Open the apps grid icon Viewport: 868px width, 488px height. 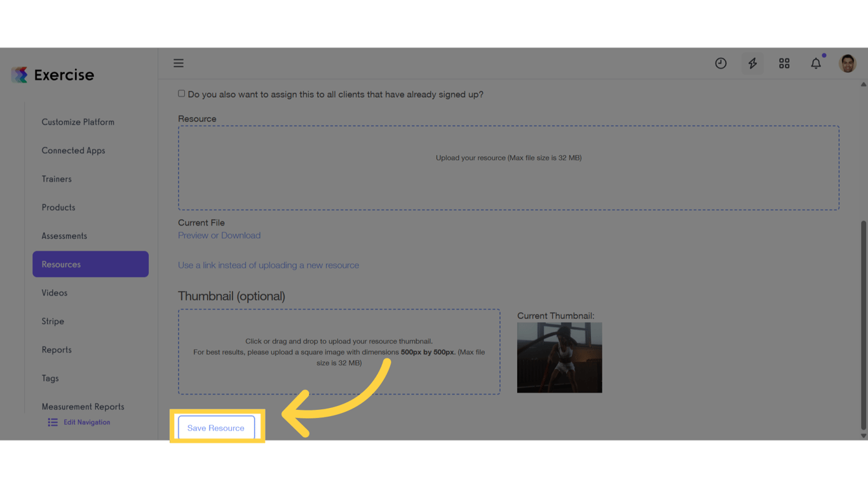tap(784, 63)
